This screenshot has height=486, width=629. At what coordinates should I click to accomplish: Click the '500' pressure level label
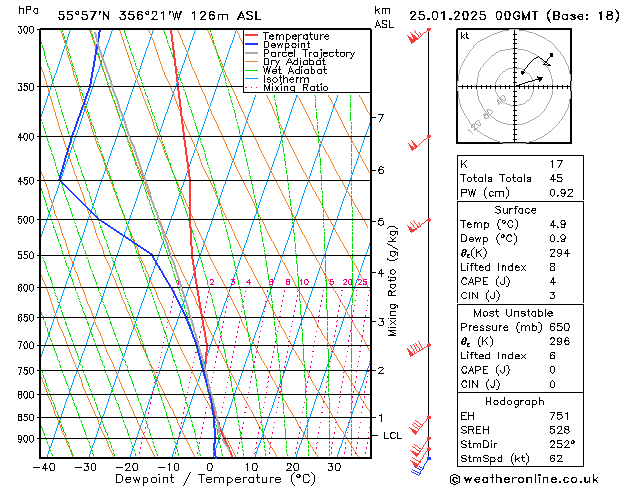coord(28,220)
